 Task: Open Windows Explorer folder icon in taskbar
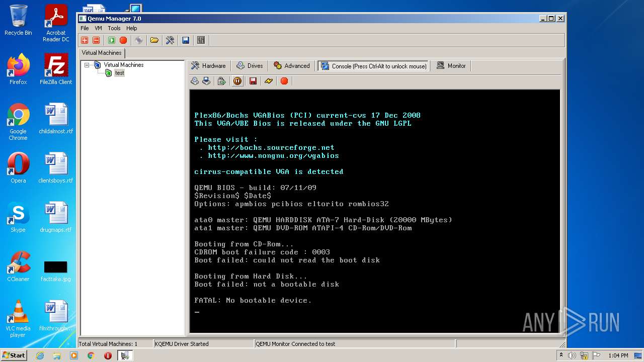pos(57,355)
